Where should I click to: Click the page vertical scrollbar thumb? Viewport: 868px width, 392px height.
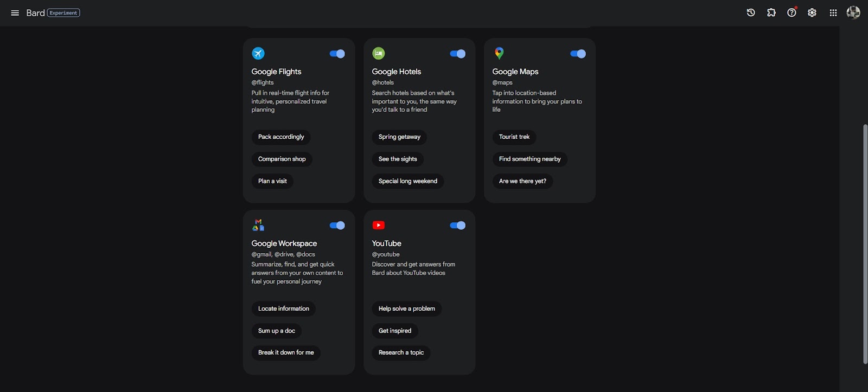point(865,244)
